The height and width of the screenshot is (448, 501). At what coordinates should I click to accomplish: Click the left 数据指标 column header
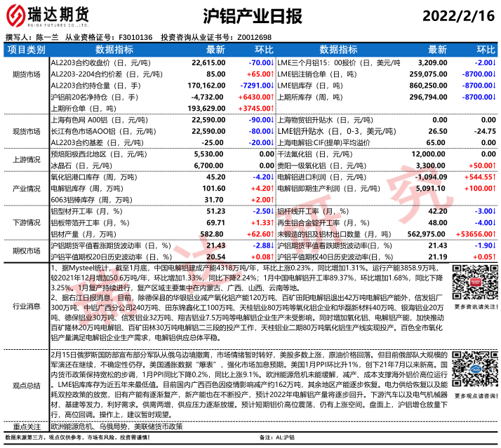(114, 50)
